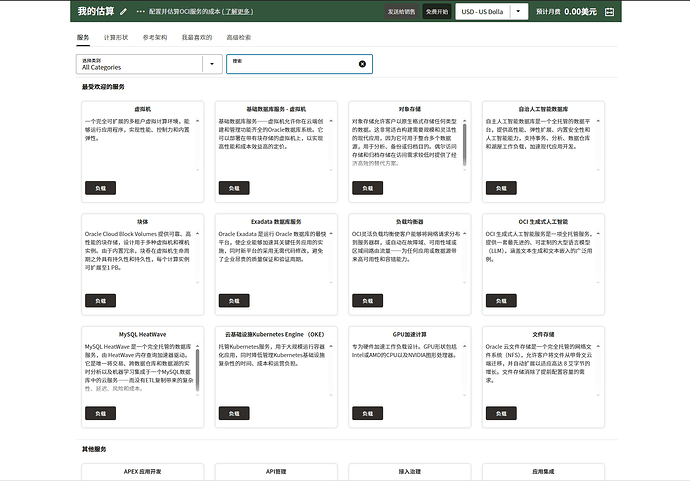Click 负载 button on the Kubernetes Engine (OKE) card
The height and width of the screenshot is (481, 690).
coord(234,413)
